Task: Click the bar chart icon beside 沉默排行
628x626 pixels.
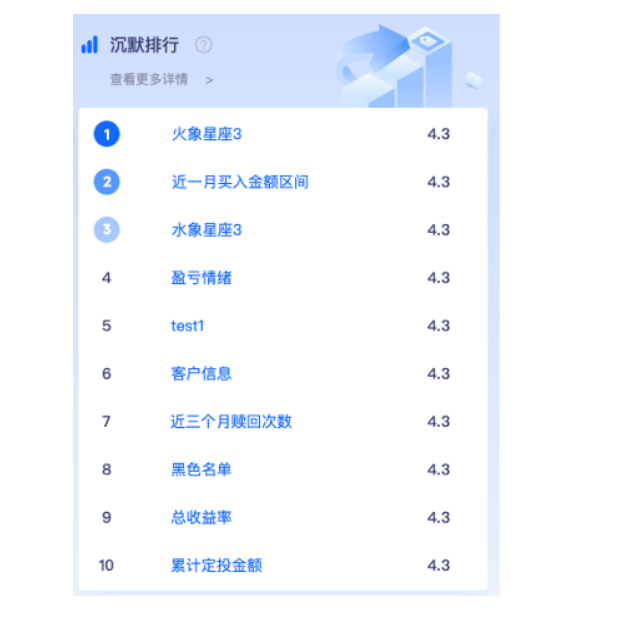Action: [x=90, y=44]
